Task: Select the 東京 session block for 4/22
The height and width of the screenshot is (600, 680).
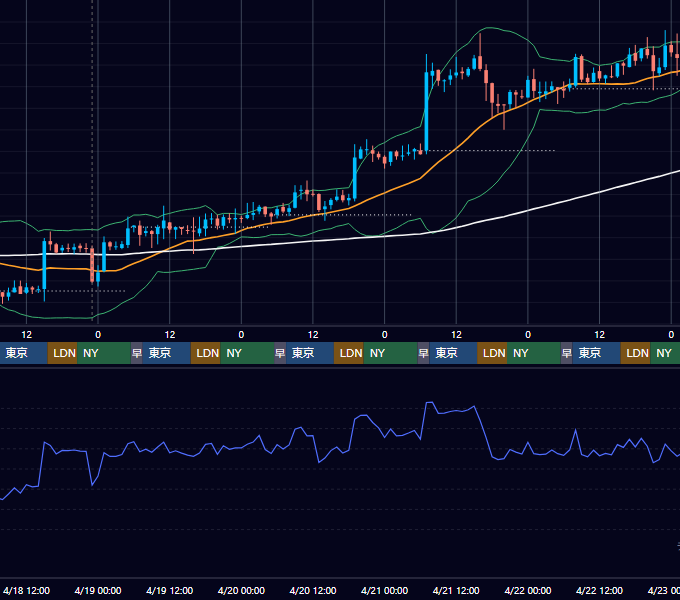Action: (x=596, y=353)
